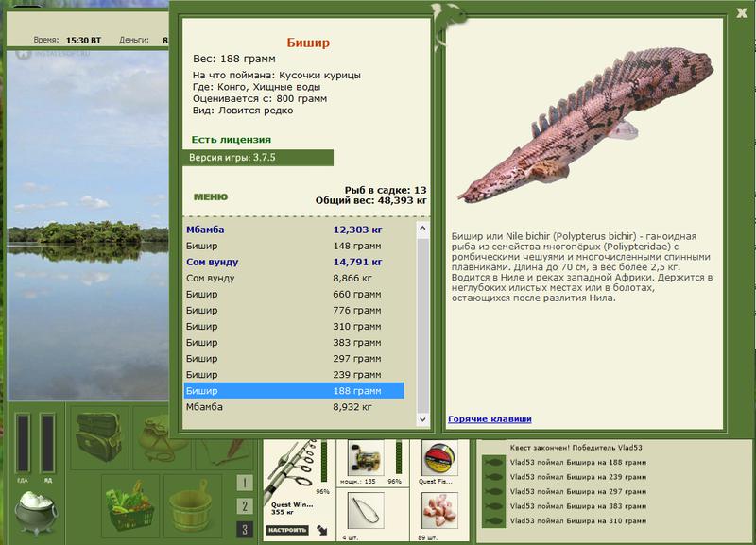Select the chicken pieces bait slot
756x545 pixels.
439,511
